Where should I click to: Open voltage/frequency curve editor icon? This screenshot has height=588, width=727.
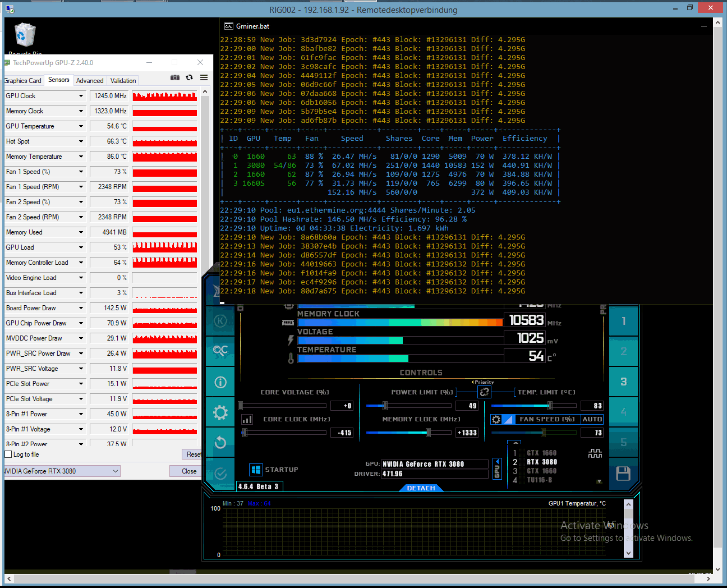coord(247,419)
